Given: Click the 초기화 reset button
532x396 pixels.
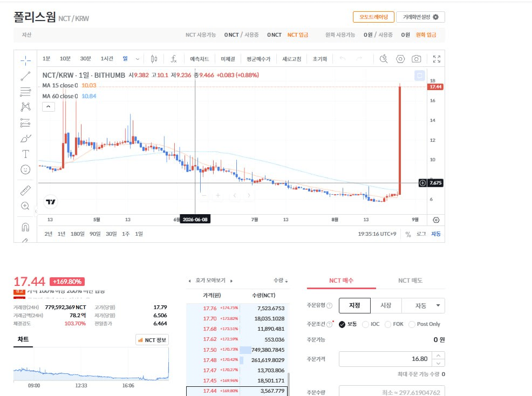Looking at the screenshot, I should 319,59.
